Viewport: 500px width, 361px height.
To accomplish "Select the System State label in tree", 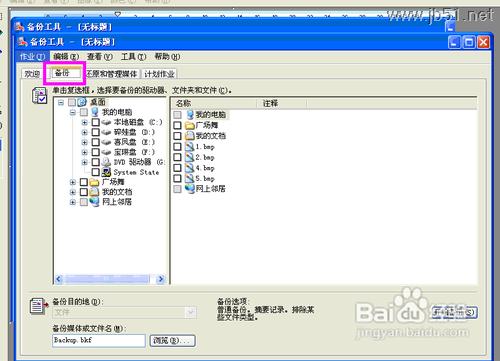I will click(136, 172).
